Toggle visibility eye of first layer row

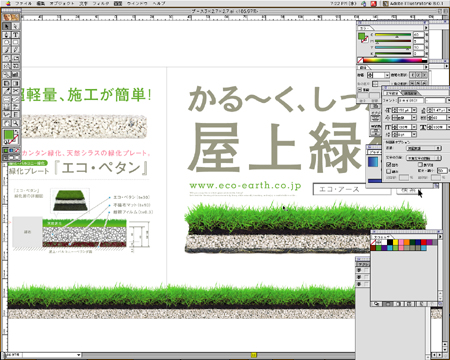(x=359, y=270)
